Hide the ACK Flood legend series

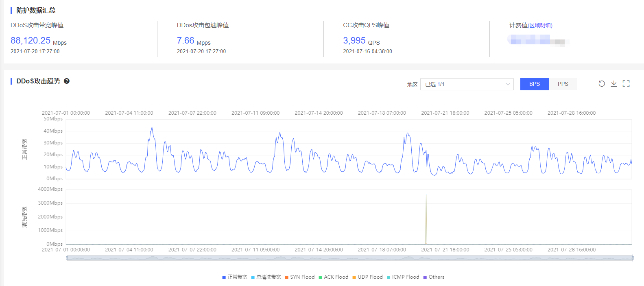(x=334, y=277)
